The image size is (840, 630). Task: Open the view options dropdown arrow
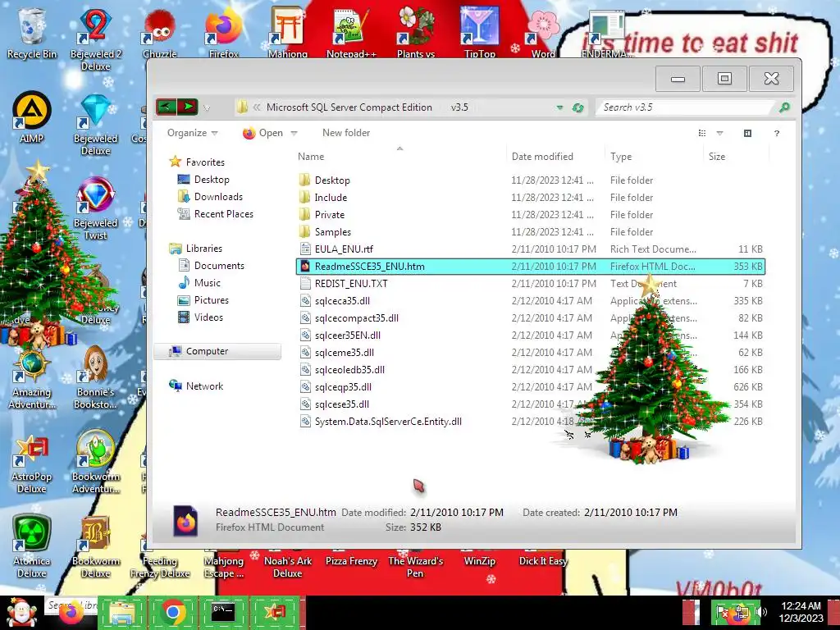[x=719, y=133]
